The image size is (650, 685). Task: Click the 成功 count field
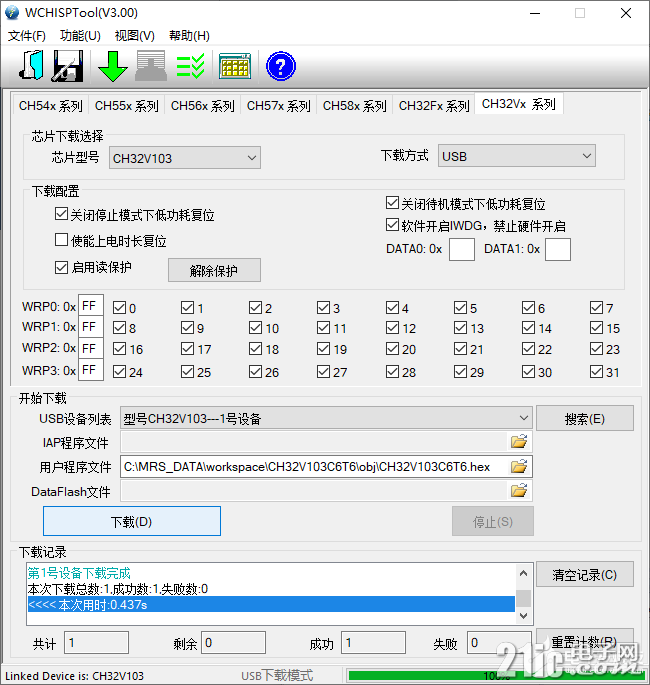point(373,642)
